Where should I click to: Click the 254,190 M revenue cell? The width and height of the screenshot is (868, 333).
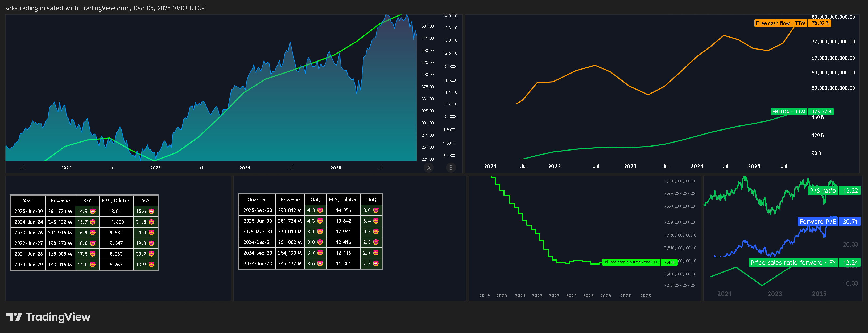(x=290, y=253)
